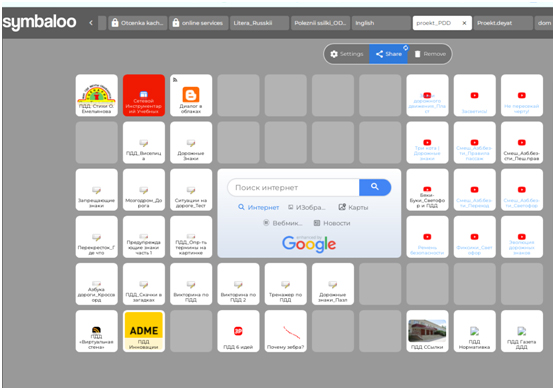555x390 pixels.
Task: Switch to the Inglish tab
Action: (381, 23)
